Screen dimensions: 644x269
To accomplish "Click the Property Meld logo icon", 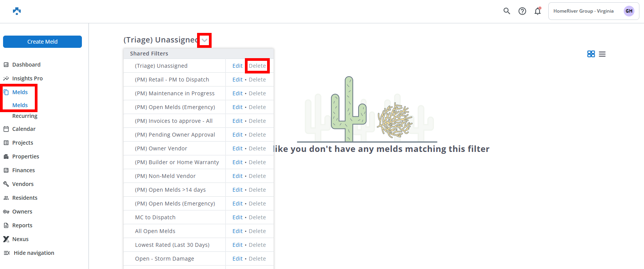I will (17, 11).
